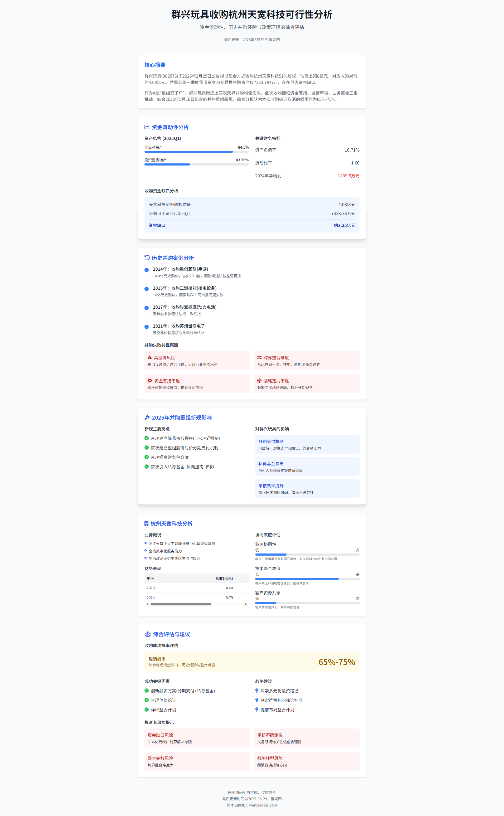The width and height of the screenshot is (504, 816).
Task: Click the 整合失败风险 risk card
Action: (197, 761)
